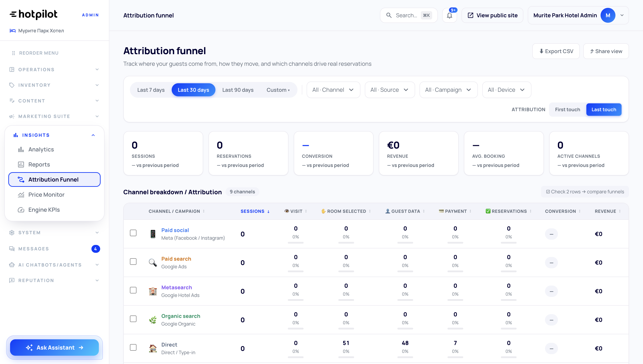Open the All Device dropdown
This screenshot has width=643, height=364.
coord(506,90)
